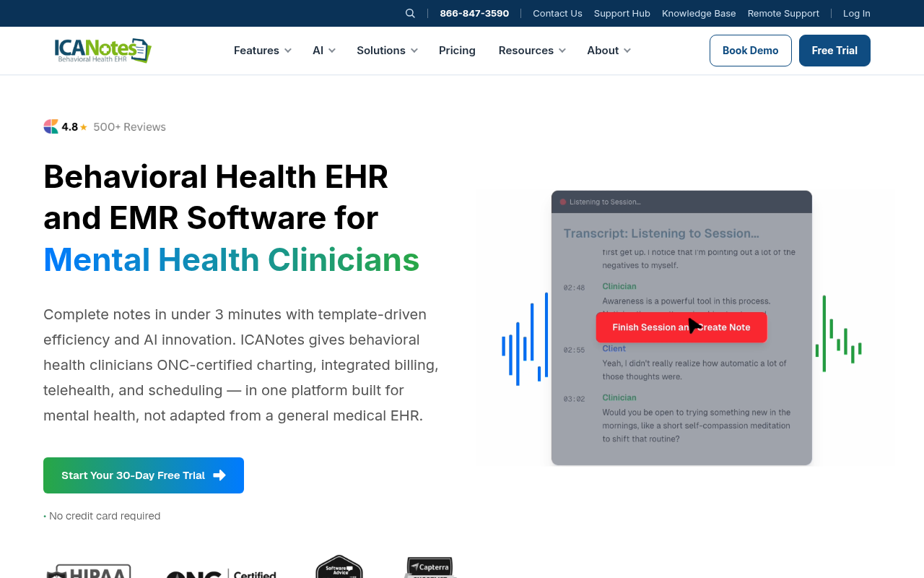
Task: Click the 02:55 Client transcript label
Action: 614,348
